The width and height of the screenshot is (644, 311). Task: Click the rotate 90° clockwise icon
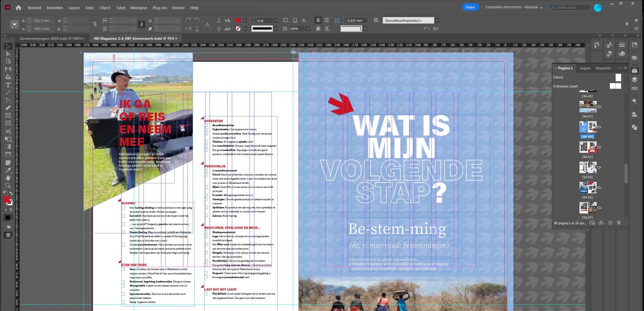point(188,20)
